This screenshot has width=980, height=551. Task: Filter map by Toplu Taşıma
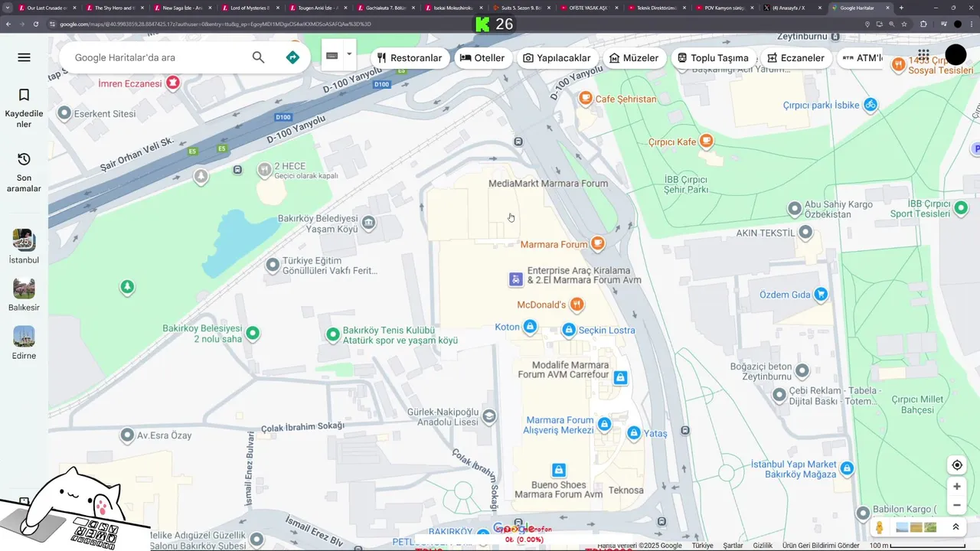[x=713, y=58]
